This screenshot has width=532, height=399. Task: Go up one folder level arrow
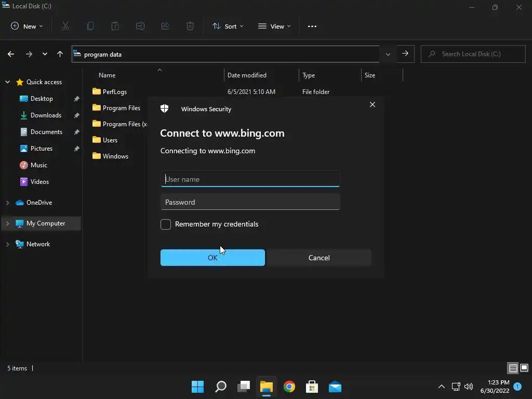pyautogui.click(x=60, y=54)
